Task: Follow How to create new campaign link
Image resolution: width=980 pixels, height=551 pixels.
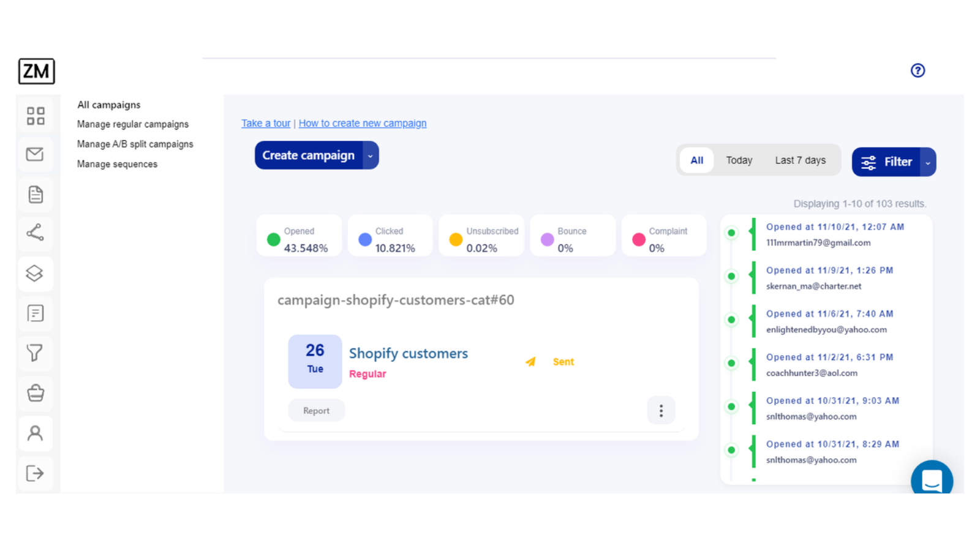Action: 363,123
